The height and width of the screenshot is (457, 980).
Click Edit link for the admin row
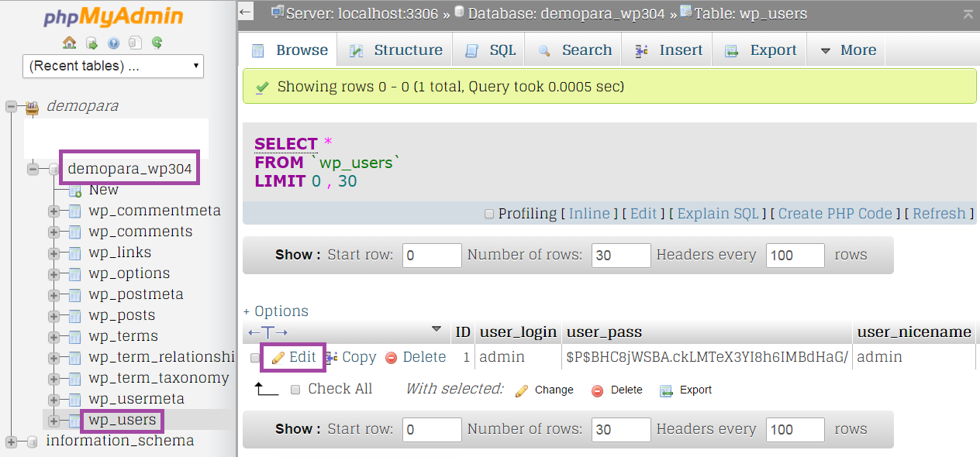click(294, 357)
